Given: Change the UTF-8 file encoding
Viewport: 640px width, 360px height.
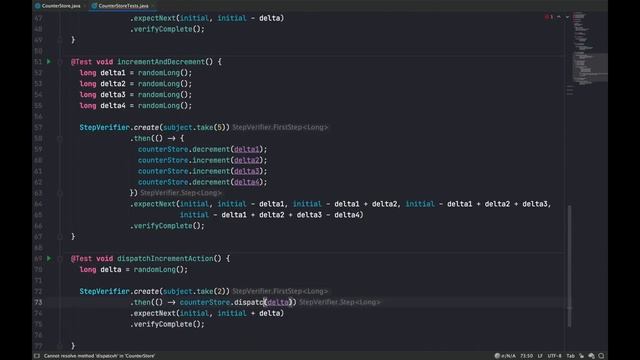Looking at the screenshot, I should (x=554, y=356).
